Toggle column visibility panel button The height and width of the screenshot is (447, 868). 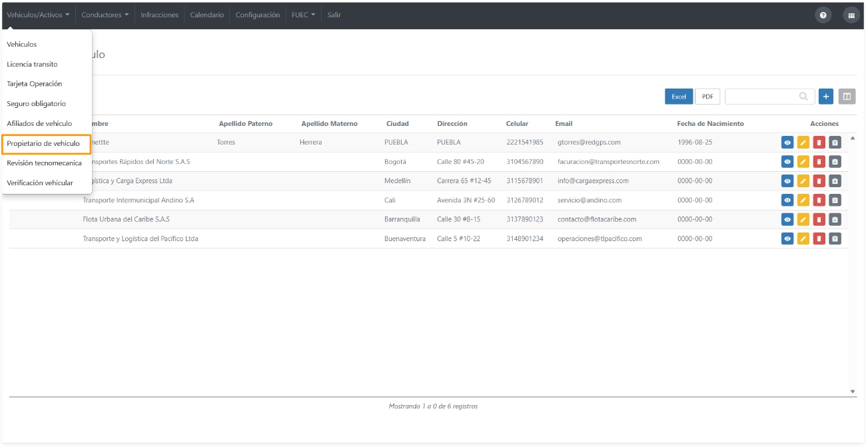847,97
